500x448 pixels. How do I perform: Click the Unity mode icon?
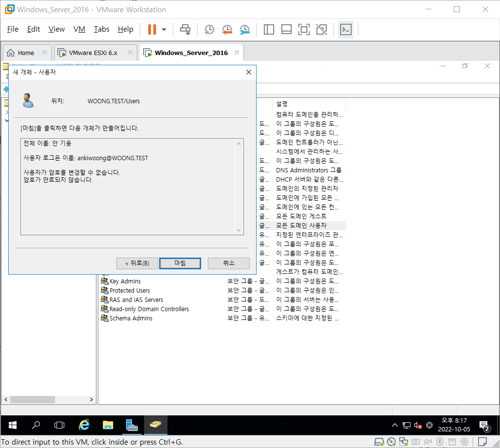(321, 29)
